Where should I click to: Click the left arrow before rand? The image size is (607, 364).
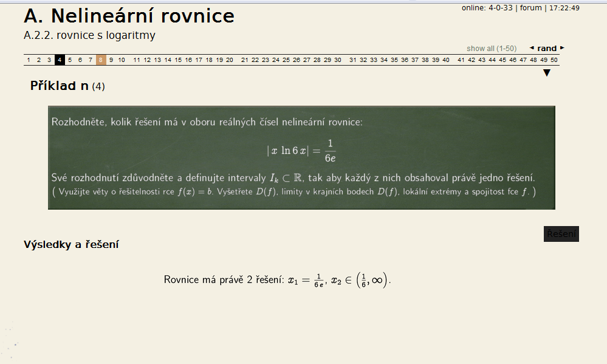tap(532, 48)
